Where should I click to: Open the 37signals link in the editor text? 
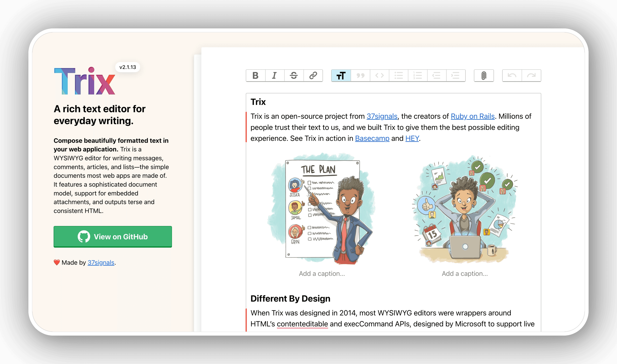coord(382,116)
